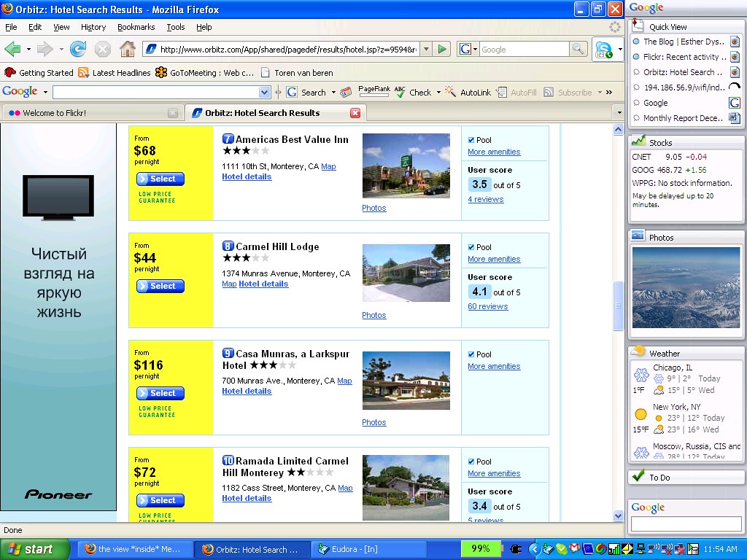This screenshot has width=747, height=560.
Task: Click AutoFill on Google Toolbar
Action: coord(516,93)
